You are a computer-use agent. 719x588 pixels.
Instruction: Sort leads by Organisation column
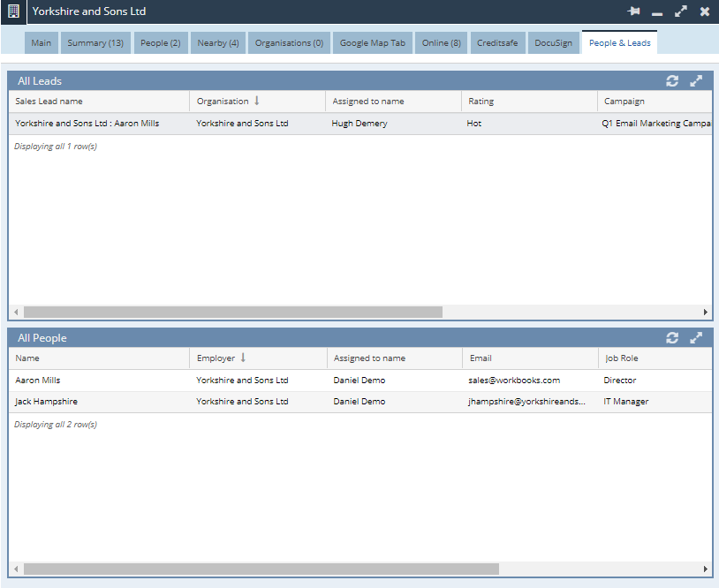223,102
